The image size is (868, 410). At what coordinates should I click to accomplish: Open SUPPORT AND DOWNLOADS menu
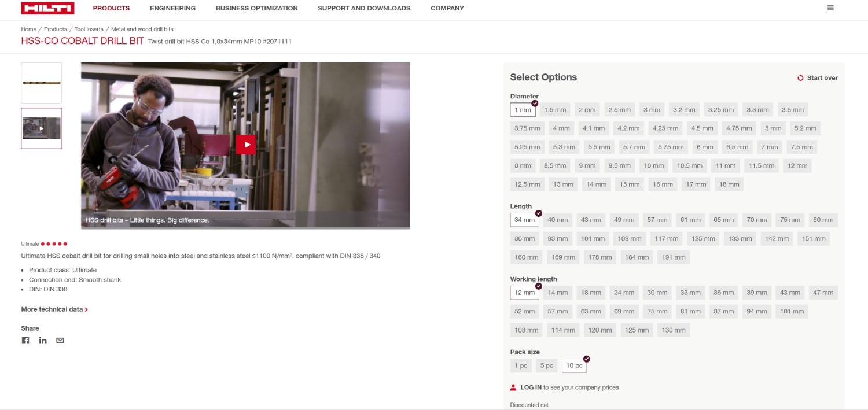point(364,8)
